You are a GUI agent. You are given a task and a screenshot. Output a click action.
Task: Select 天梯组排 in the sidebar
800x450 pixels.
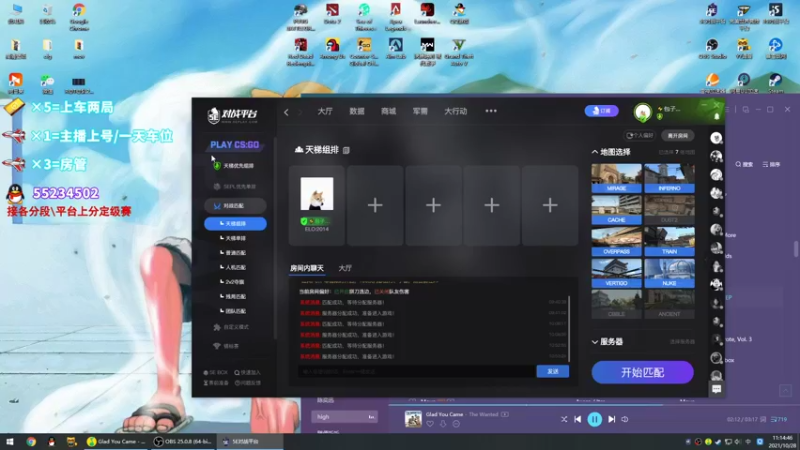point(235,223)
